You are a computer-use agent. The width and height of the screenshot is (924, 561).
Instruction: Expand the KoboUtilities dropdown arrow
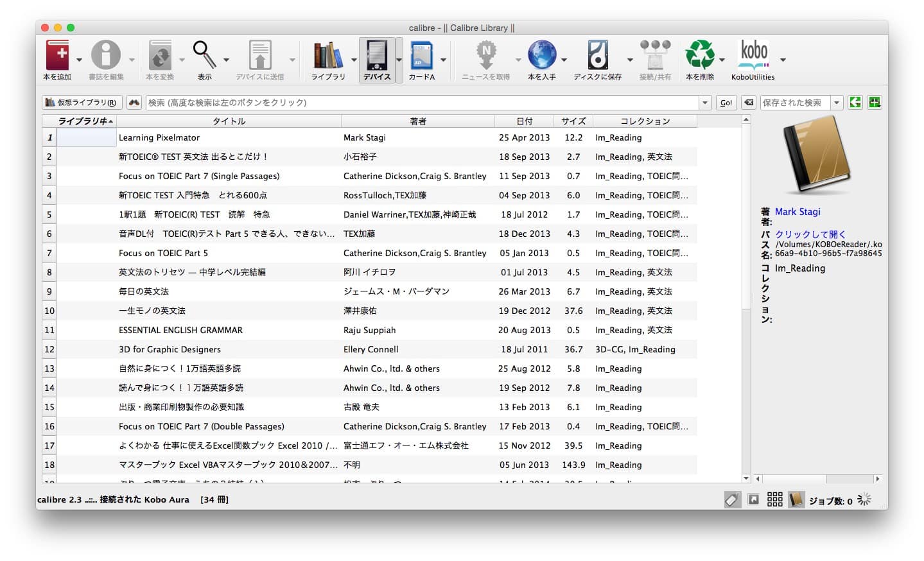pyautogui.click(x=783, y=60)
